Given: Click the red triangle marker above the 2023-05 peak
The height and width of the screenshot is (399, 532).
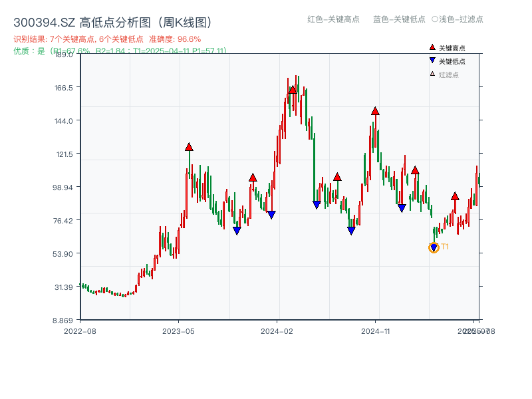Looking at the screenshot, I should tap(190, 146).
